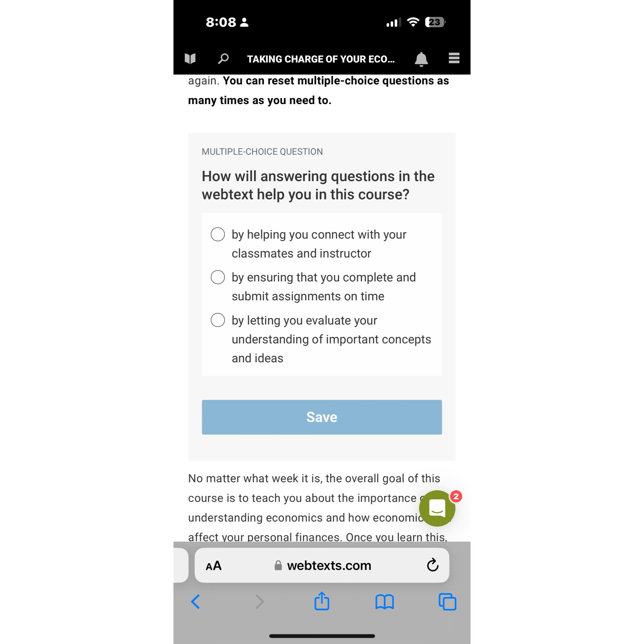Select the second radio button option
Image resolution: width=644 pixels, height=644 pixels.
coord(217,277)
